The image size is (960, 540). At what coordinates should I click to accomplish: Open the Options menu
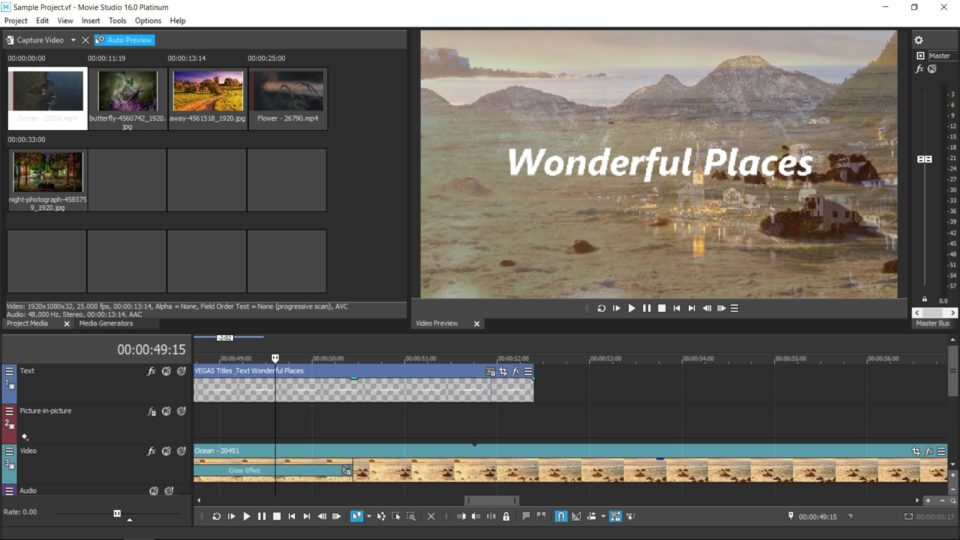tap(148, 21)
